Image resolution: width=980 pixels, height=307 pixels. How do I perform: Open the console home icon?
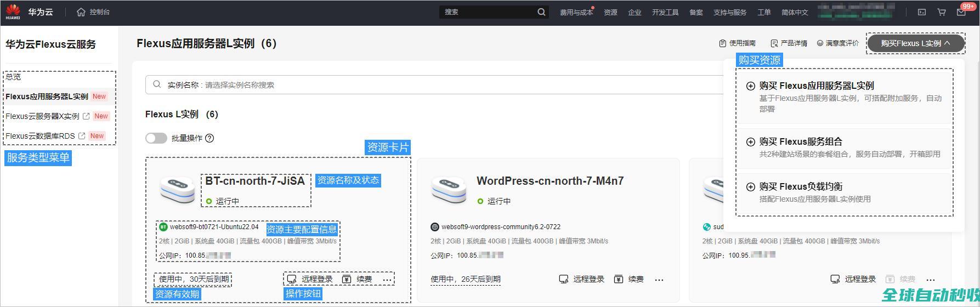[81, 12]
